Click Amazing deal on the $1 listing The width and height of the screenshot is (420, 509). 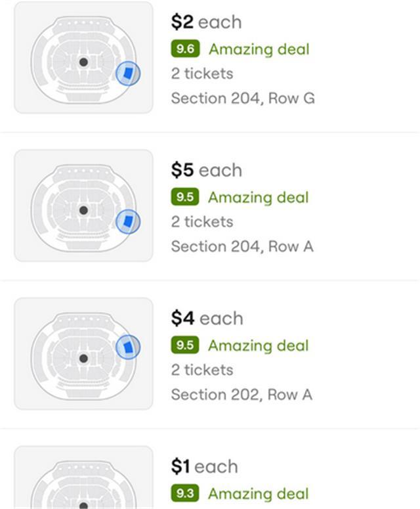[258, 493]
